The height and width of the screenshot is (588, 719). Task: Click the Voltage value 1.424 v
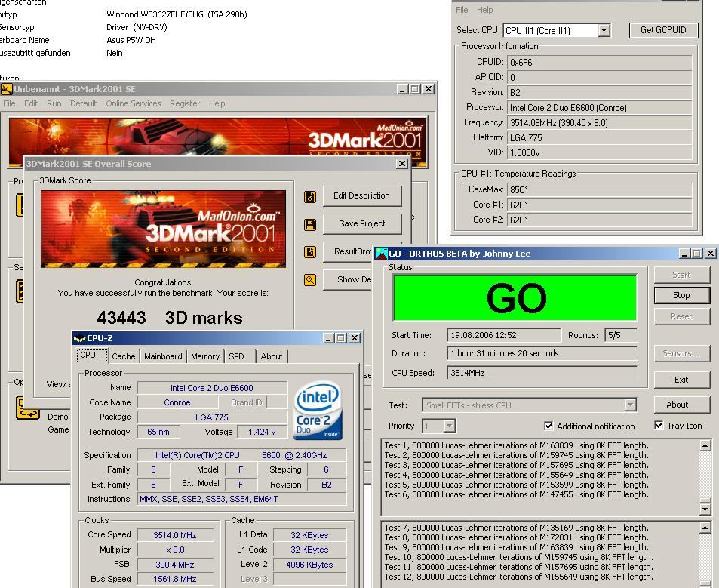tap(262, 432)
